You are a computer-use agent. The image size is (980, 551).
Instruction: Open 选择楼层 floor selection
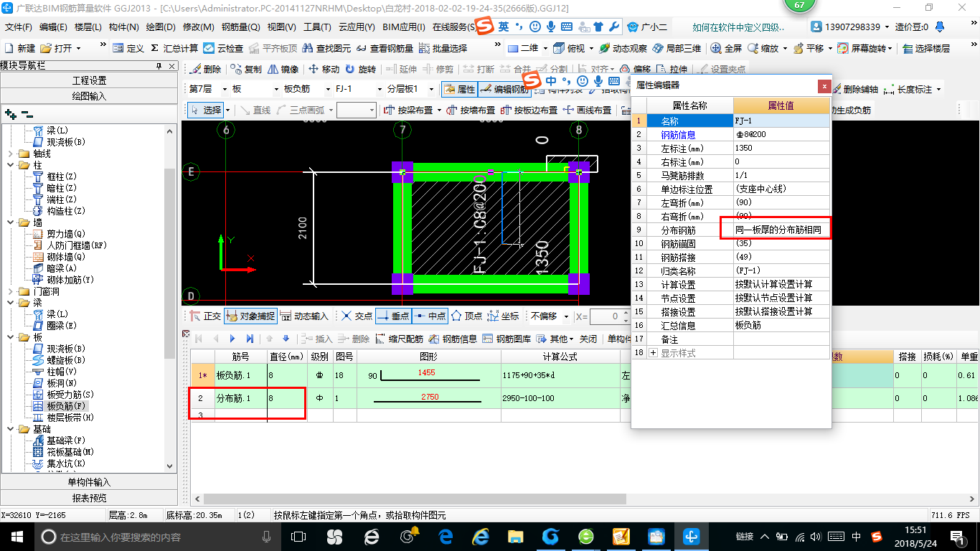926,48
